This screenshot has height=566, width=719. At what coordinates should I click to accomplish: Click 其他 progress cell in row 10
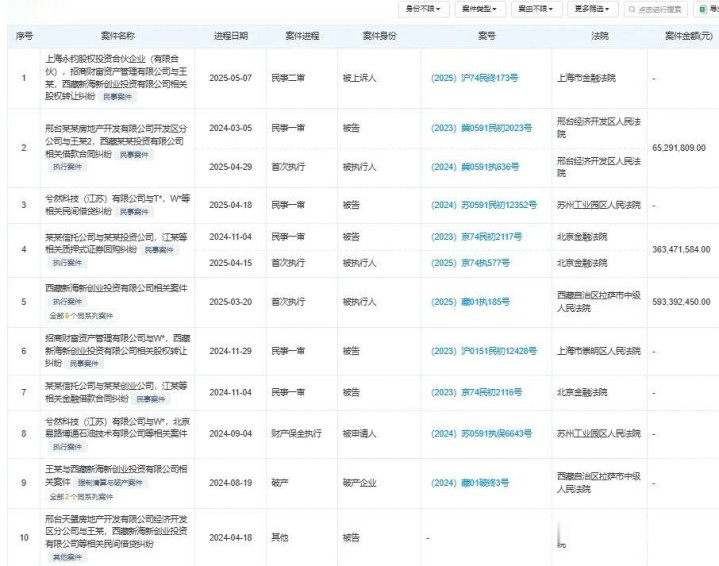[x=280, y=538]
